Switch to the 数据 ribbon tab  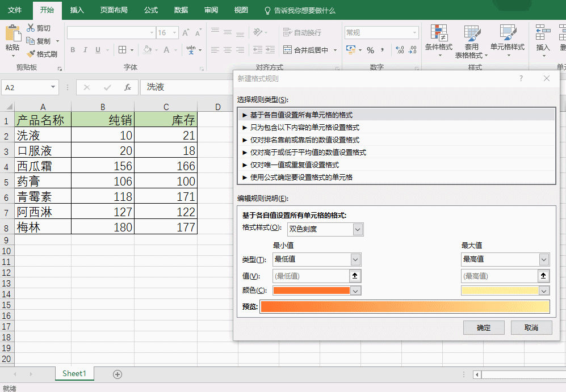pos(181,10)
